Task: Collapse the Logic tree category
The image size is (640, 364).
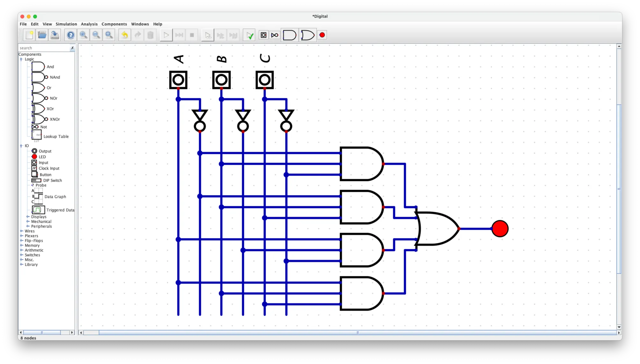Action: (21, 59)
